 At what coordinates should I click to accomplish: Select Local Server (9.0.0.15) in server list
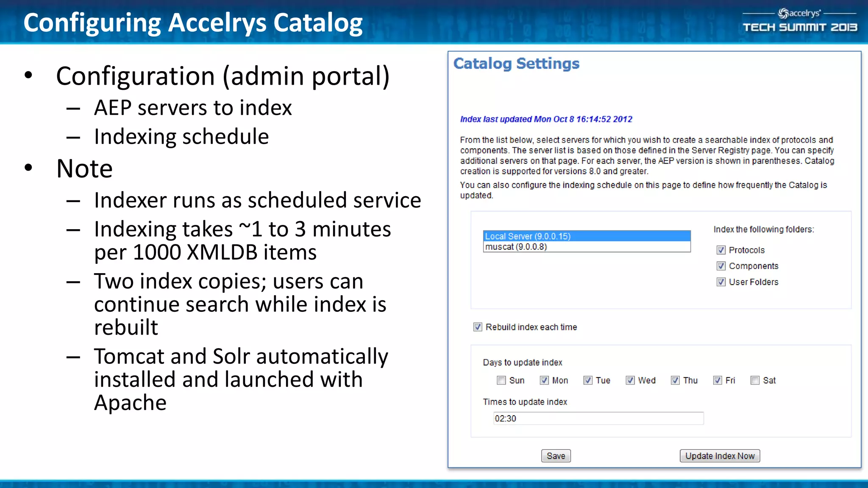[x=587, y=236]
